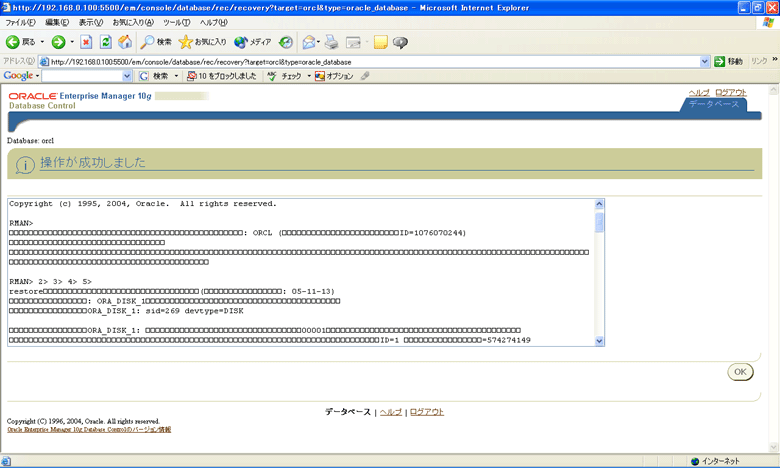Go forward with the green Forward arrow
The height and width of the screenshot is (468, 780).
click(x=58, y=42)
